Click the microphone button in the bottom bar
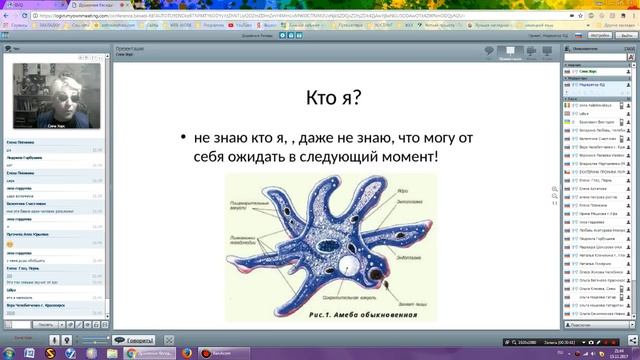 click(54, 340)
